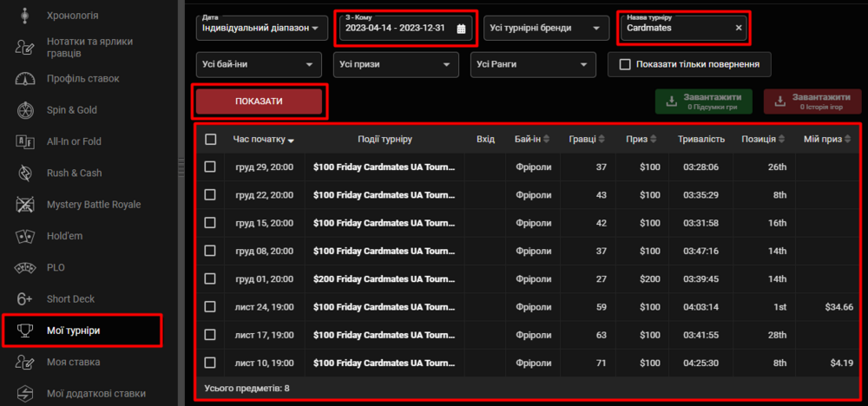Check the груд 22, 20:00 tournament row
This screenshot has height=406, width=868.
[210, 194]
